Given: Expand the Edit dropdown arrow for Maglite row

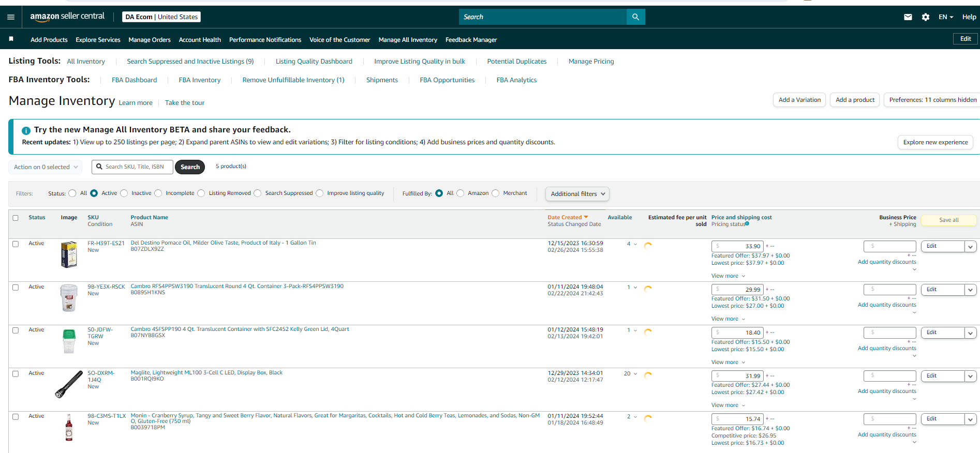Looking at the screenshot, I should 971,376.
